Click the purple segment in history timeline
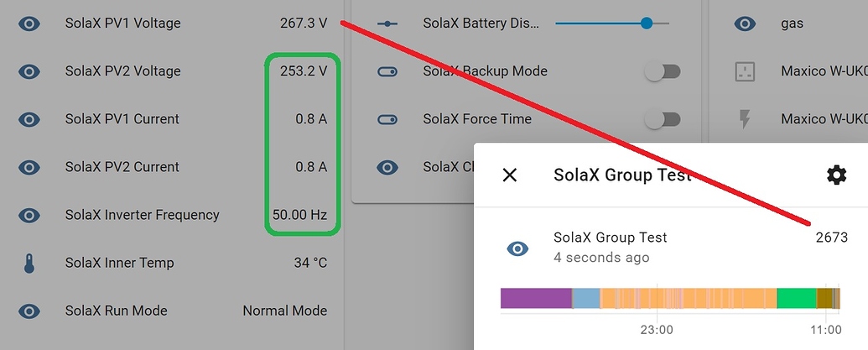The image size is (868, 350). click(535, 298)
